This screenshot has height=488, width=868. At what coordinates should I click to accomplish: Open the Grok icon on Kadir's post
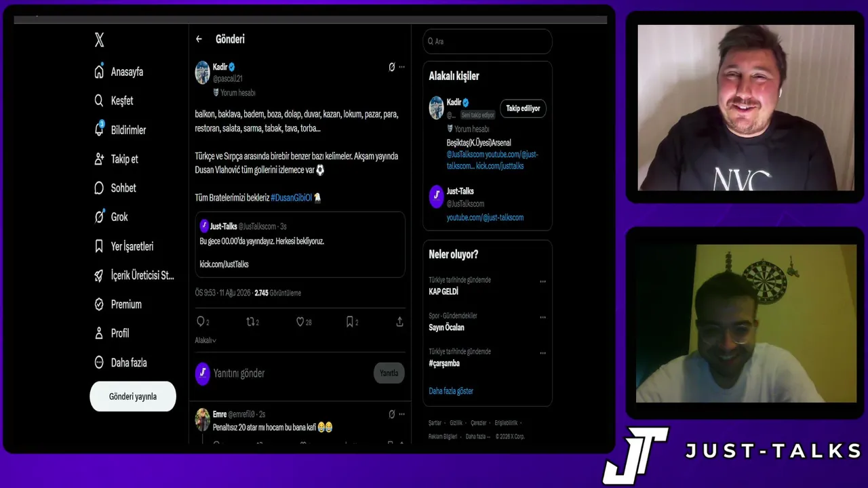391,67
